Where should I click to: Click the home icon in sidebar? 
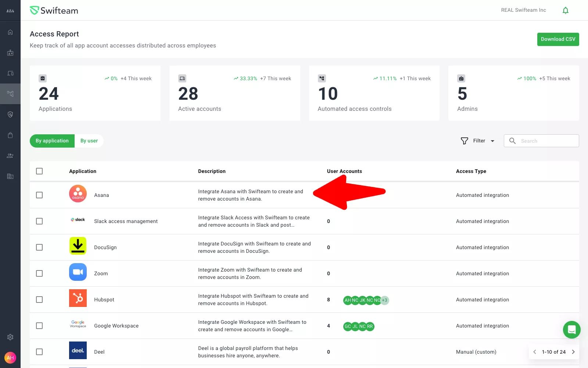tap(10, 32)
